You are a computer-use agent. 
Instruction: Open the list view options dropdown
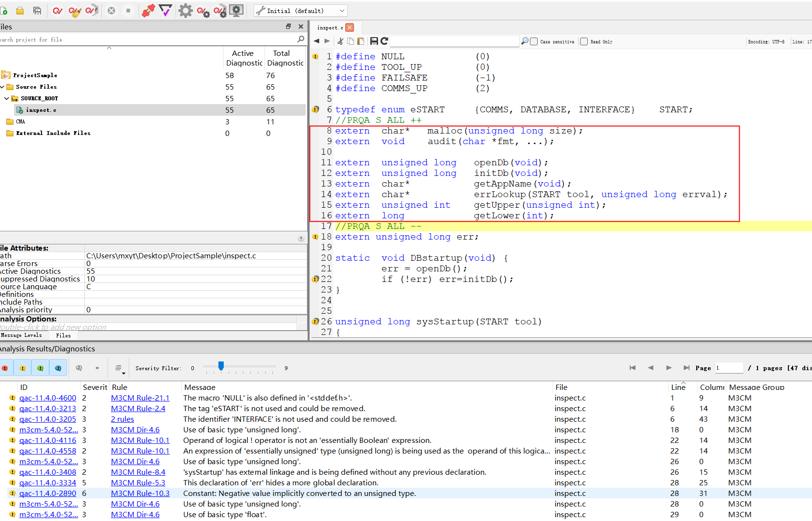pyautogui.click(x=119, y=369)
